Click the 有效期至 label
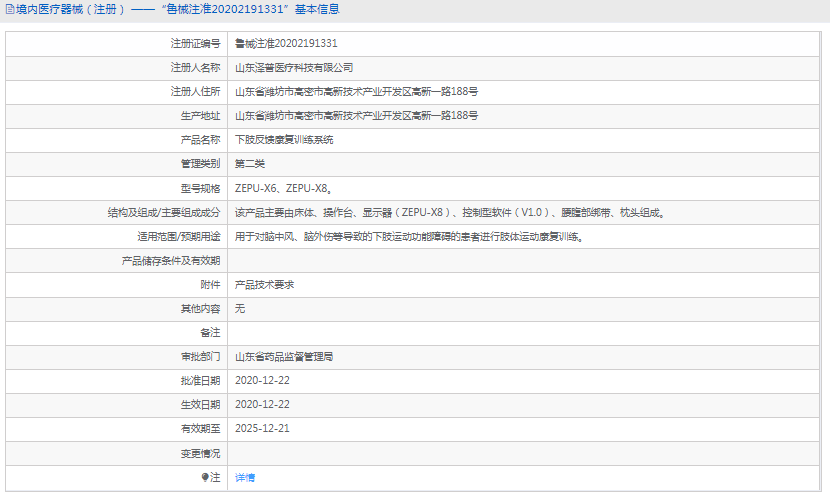830x498 pixels. point(200,428)
